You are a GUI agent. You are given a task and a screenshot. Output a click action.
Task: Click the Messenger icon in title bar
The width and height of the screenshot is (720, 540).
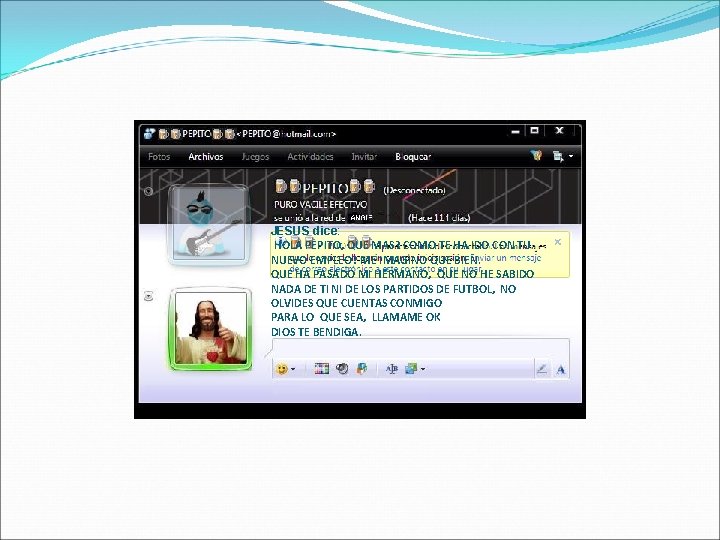pos(150,134)
